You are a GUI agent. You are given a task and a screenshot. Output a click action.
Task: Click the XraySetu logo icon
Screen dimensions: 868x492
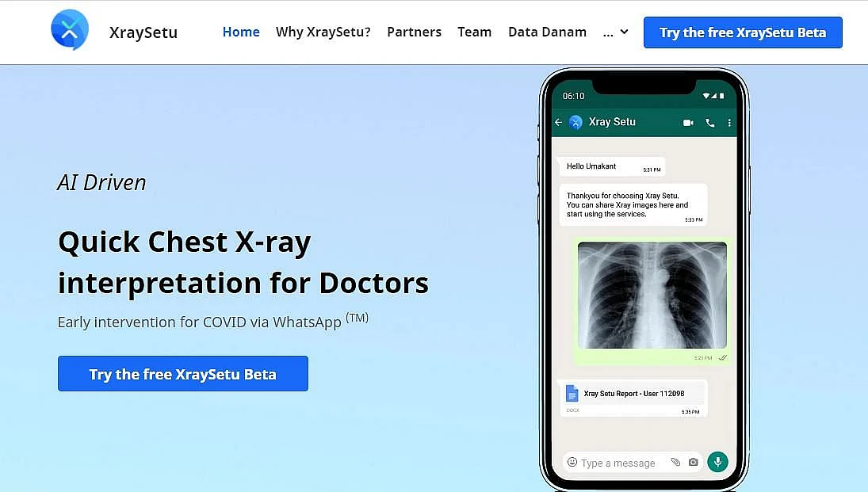click(70, 30)
